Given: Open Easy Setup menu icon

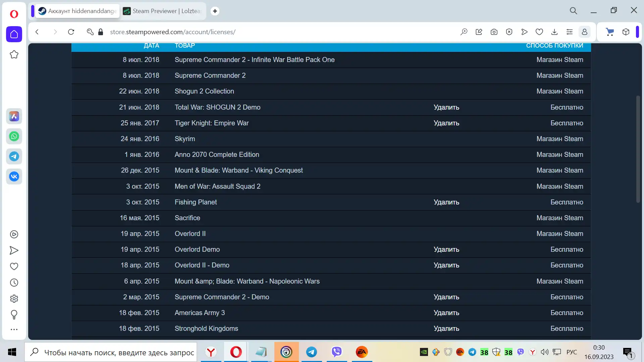Looking at the screenshot, I should (x=570, y=32).
